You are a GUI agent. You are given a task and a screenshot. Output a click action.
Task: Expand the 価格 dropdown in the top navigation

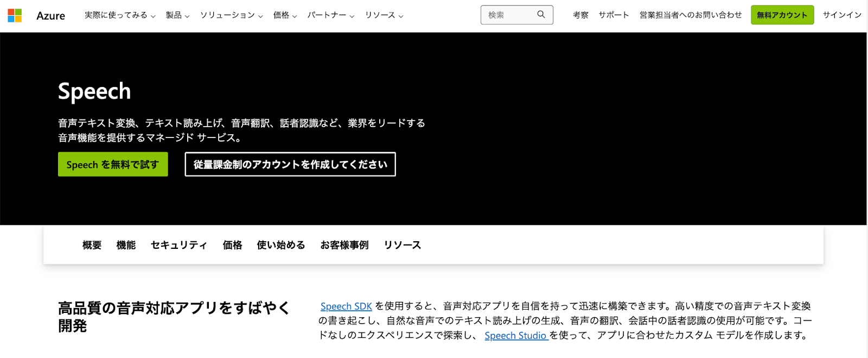[285, 15]
